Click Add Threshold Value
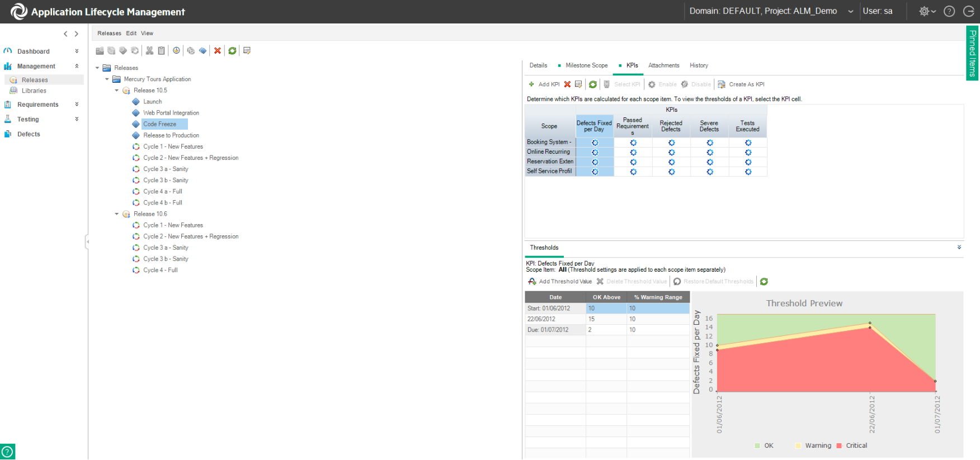This screenshot has height=460, width=980. (560, 282)
